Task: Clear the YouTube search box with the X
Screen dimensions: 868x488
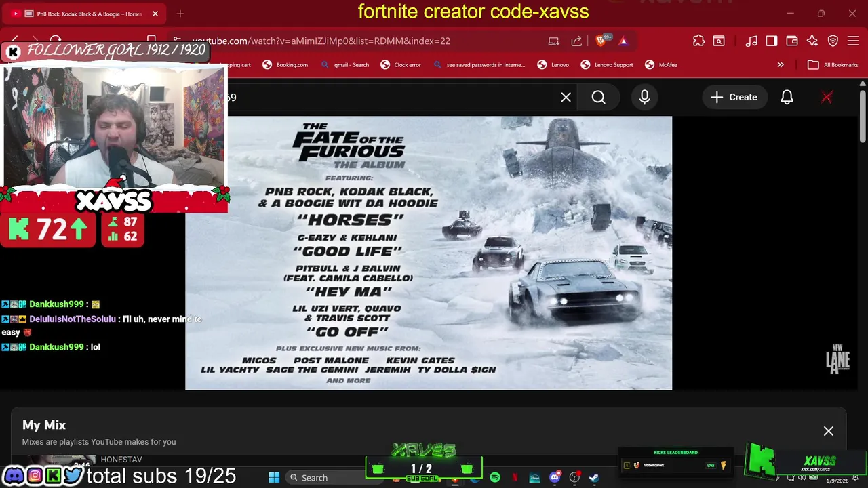Action: click(x=566, y=97)
